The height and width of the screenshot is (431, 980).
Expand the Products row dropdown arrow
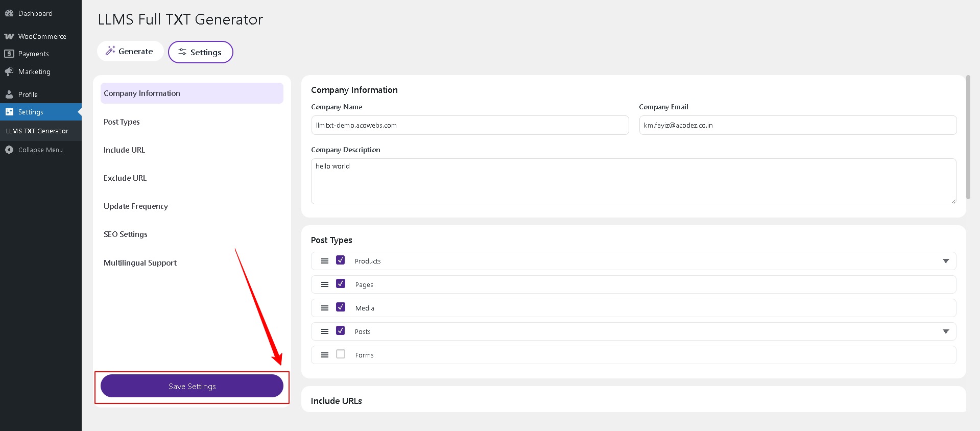[x=946, y=261]
